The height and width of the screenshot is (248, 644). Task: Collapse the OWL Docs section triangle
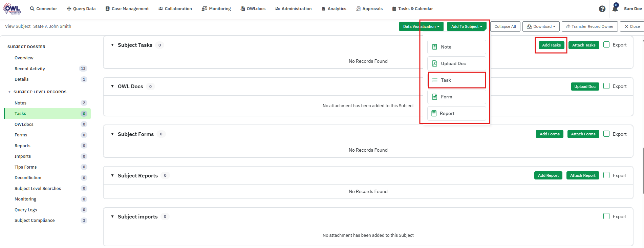pos(112,86)
